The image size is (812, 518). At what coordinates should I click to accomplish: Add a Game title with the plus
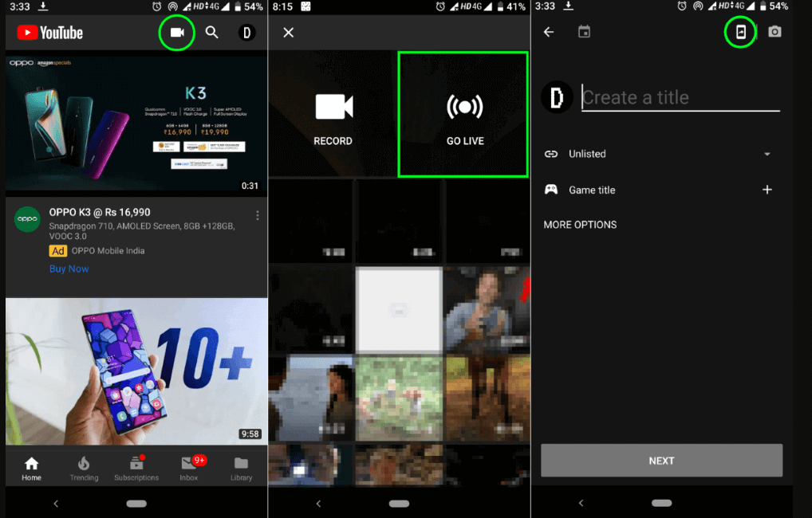(x=767, y=190)
